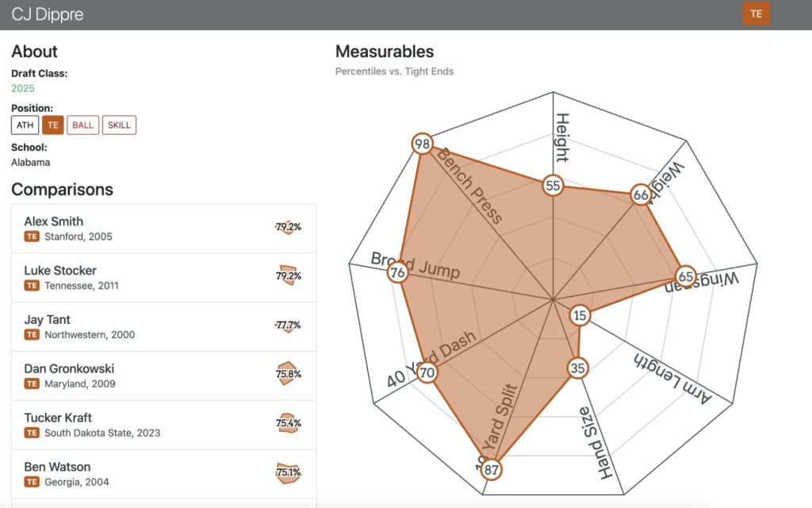Screen dimensions: 812x508
Task: Click the 40 Yard Dash 70 point
Action: click(x=427, y=372)
